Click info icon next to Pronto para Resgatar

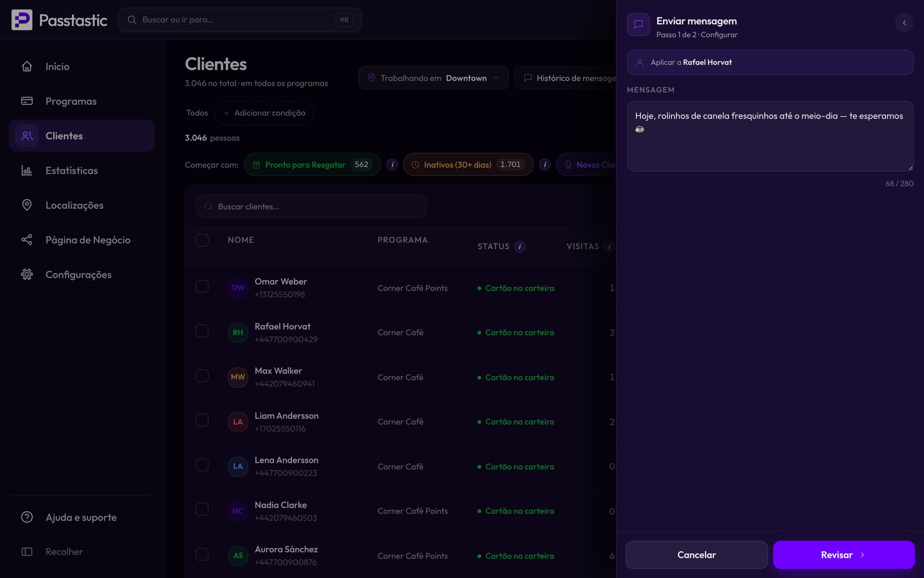(392, 164)
